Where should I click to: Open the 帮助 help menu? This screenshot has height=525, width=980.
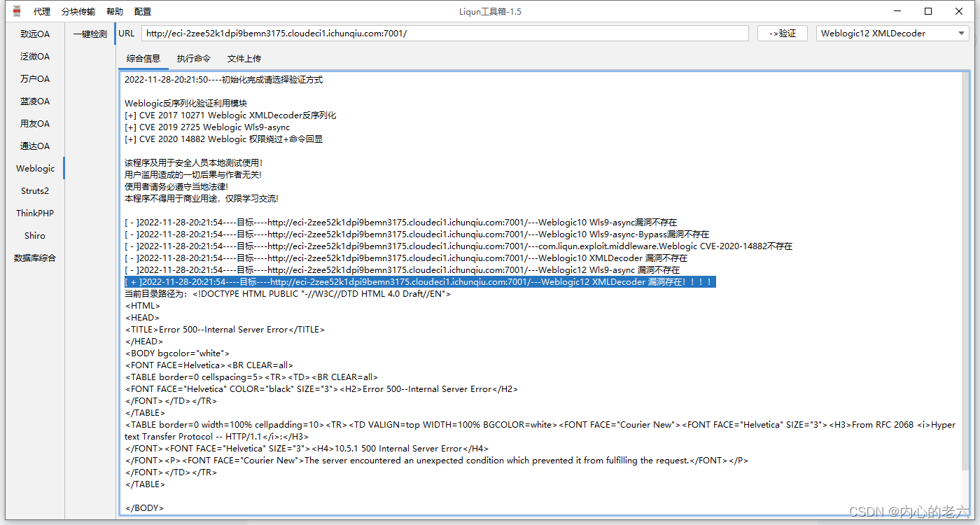(x=115, y=10)
